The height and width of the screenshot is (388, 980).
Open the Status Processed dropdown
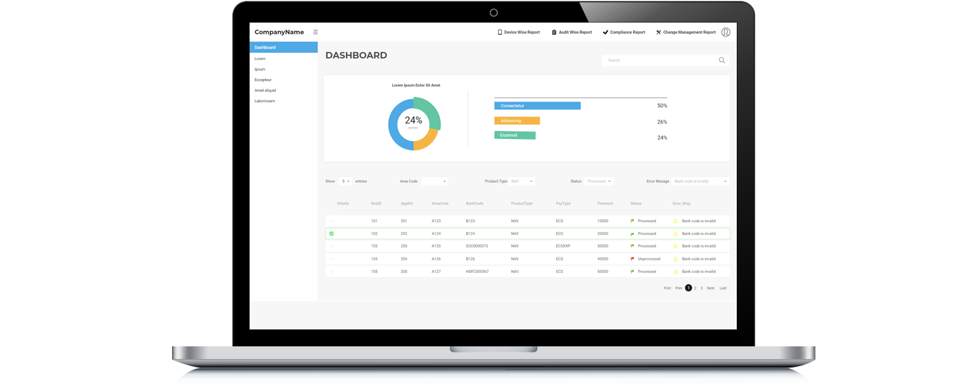599,181
